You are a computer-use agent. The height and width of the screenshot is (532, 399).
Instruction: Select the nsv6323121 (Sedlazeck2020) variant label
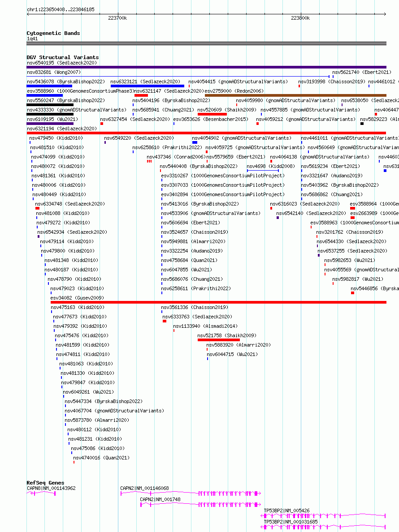(x=145, y=82)
